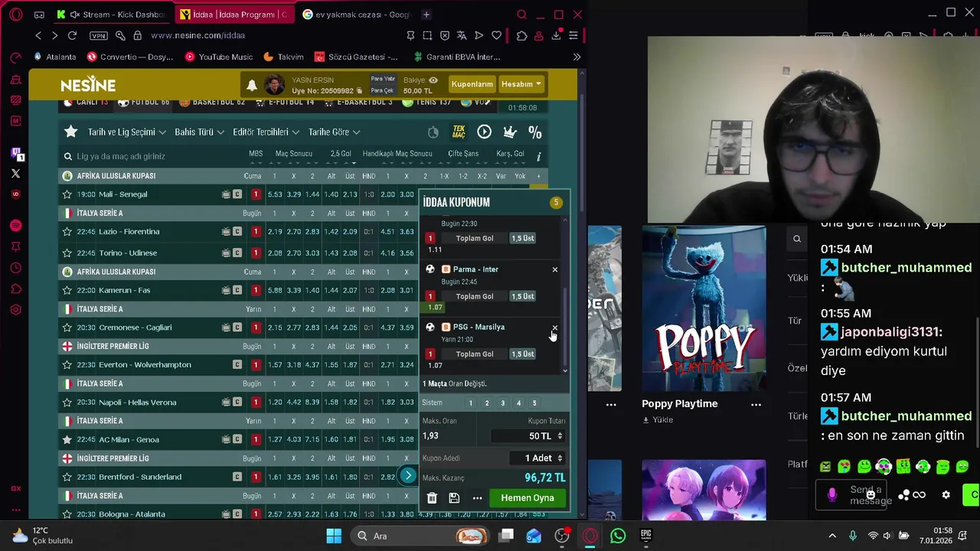Select the E-Basketbol 3 sports tab
Image resolution: width=980 pixels, height=551 pixels.
point(357,102)
